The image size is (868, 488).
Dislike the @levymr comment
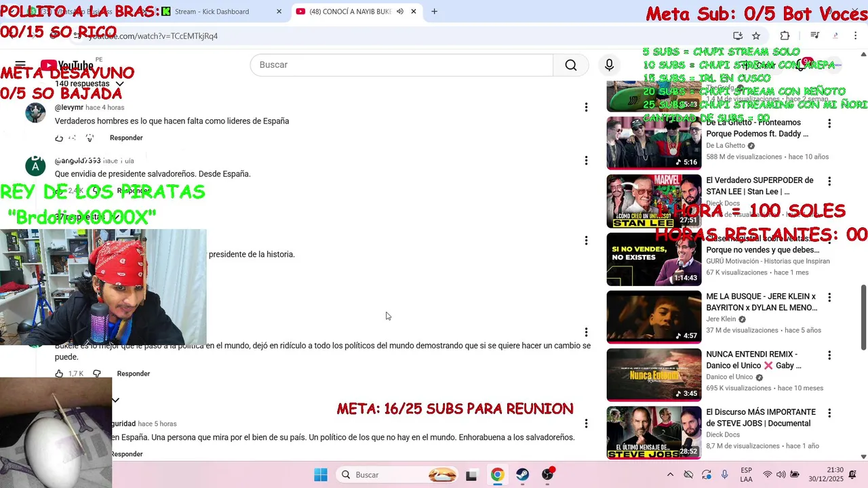coord(90,138)
